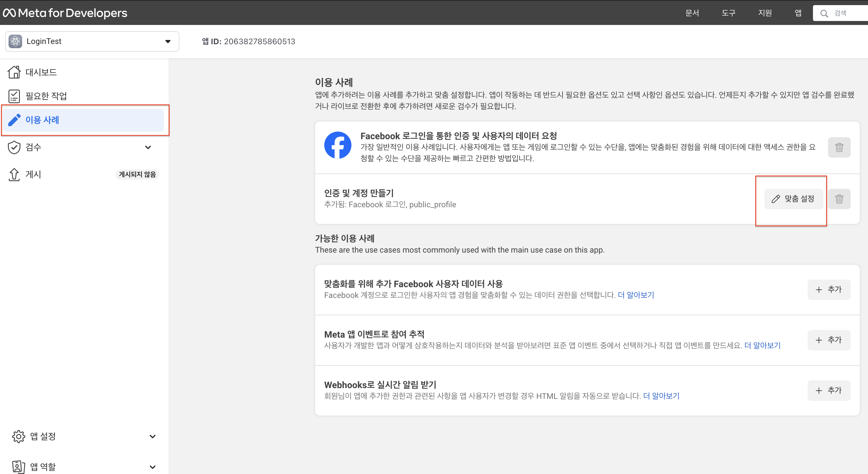Viewport: 868px width, 474px height.
Task: Click the 앱 설정 gear icon
Action: tap(18, 436)
